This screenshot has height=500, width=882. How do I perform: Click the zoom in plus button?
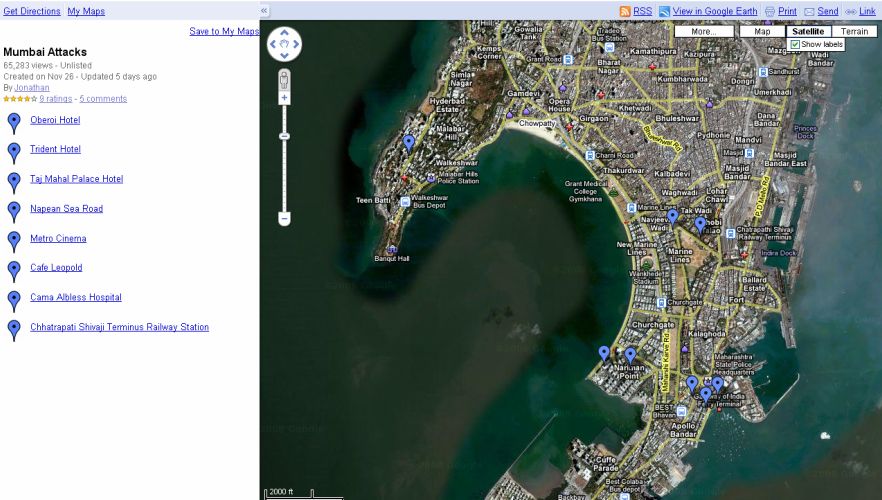pos(284,98)
